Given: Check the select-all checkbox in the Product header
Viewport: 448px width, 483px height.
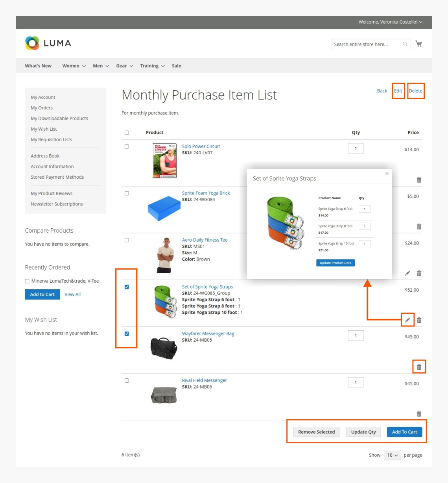Looking at the screenshot, I should 126,133.
